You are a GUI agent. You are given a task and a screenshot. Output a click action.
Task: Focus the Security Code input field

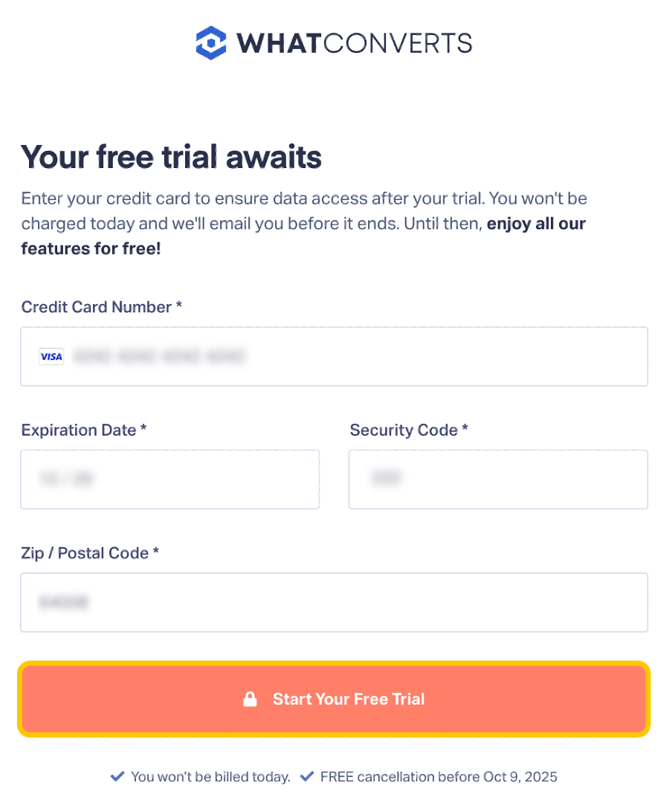(498, 480)
